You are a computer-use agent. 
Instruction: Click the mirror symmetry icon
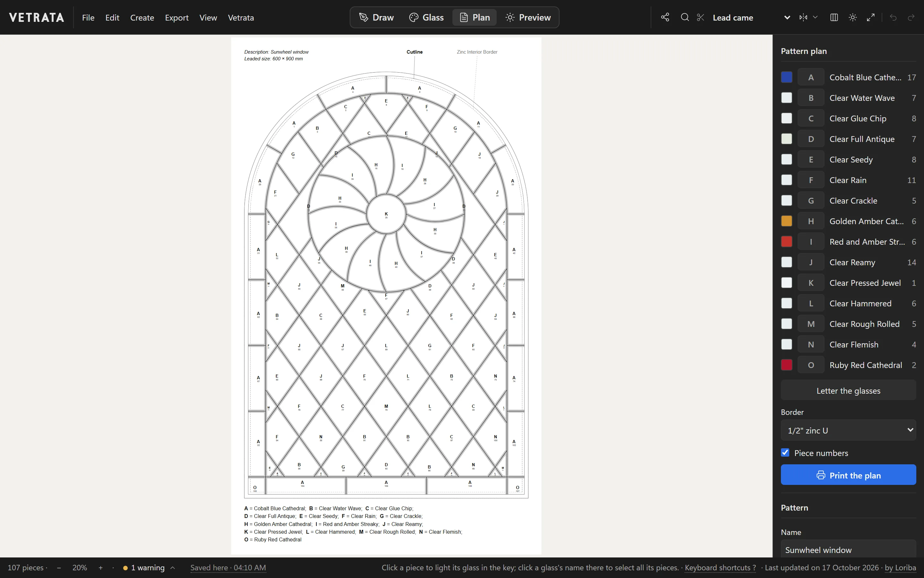coord(803,17)
